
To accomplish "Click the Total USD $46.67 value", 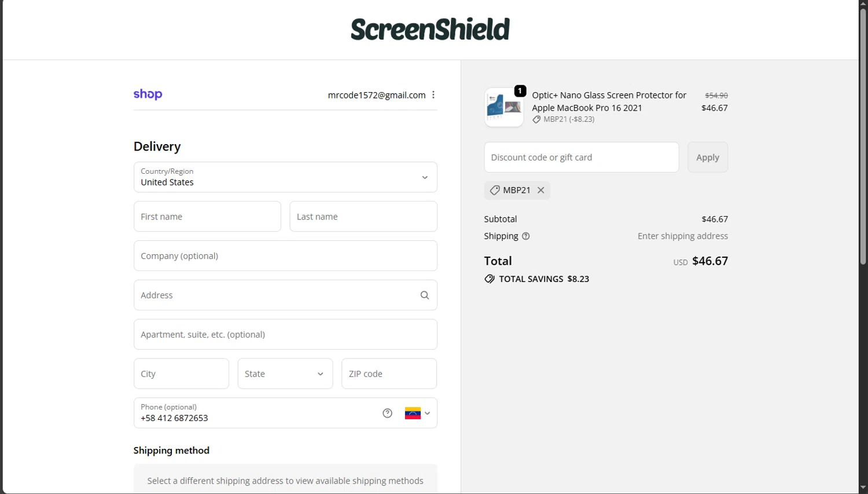I will [x=701, y=261].
